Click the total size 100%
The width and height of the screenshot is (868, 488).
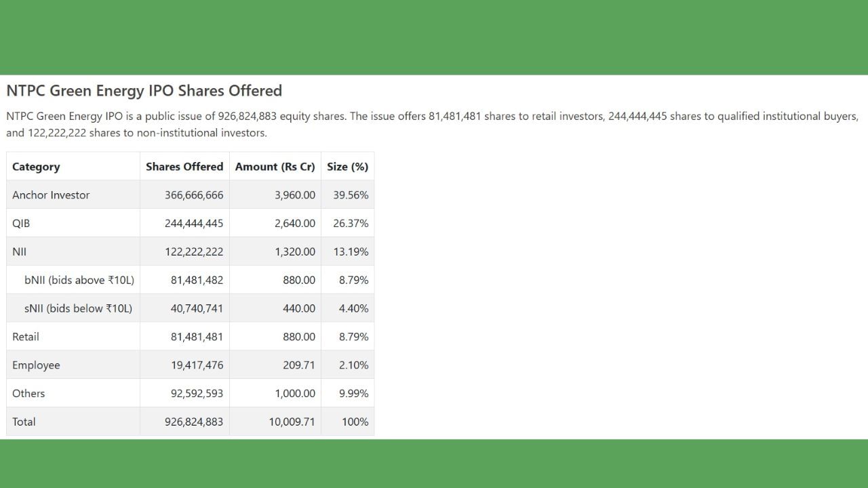[355, 422]
